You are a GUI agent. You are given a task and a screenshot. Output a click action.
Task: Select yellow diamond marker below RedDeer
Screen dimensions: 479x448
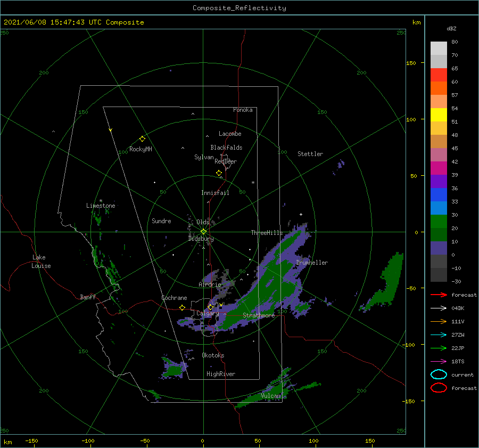[x=219, y=173]
